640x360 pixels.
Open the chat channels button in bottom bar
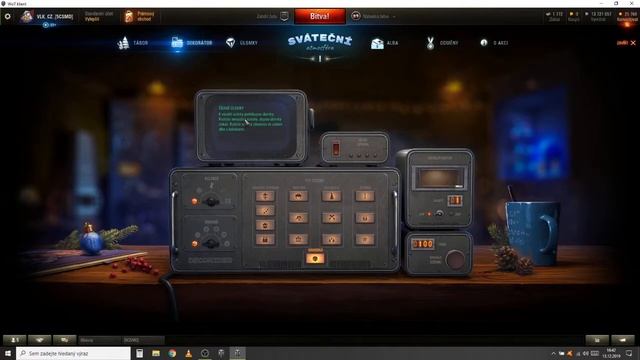click(65, 340)
